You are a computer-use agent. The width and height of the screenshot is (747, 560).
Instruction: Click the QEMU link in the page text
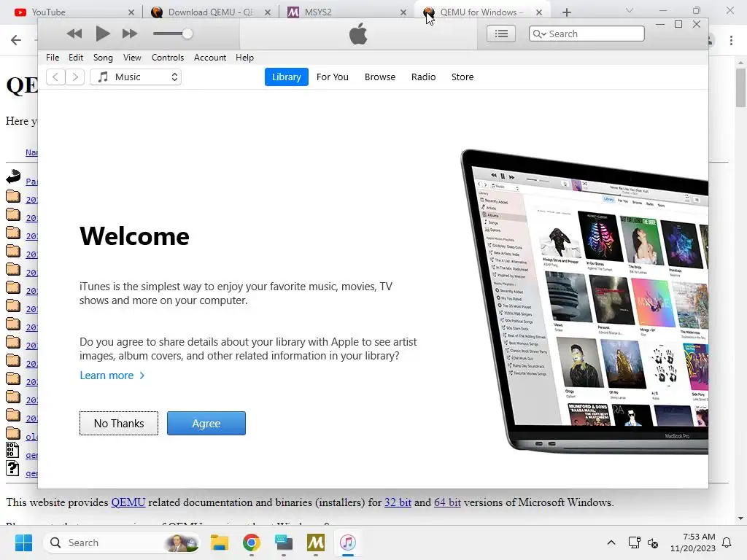128,502
